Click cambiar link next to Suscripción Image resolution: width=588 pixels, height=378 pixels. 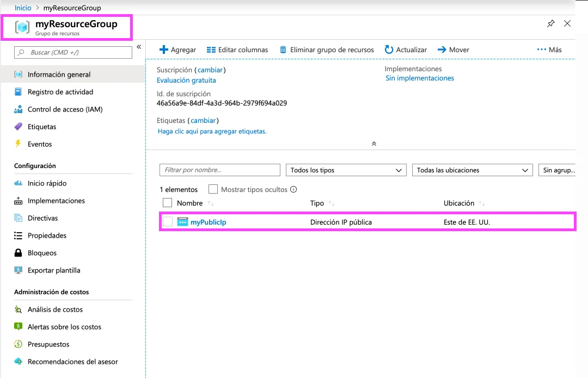[x=210, y=70]
